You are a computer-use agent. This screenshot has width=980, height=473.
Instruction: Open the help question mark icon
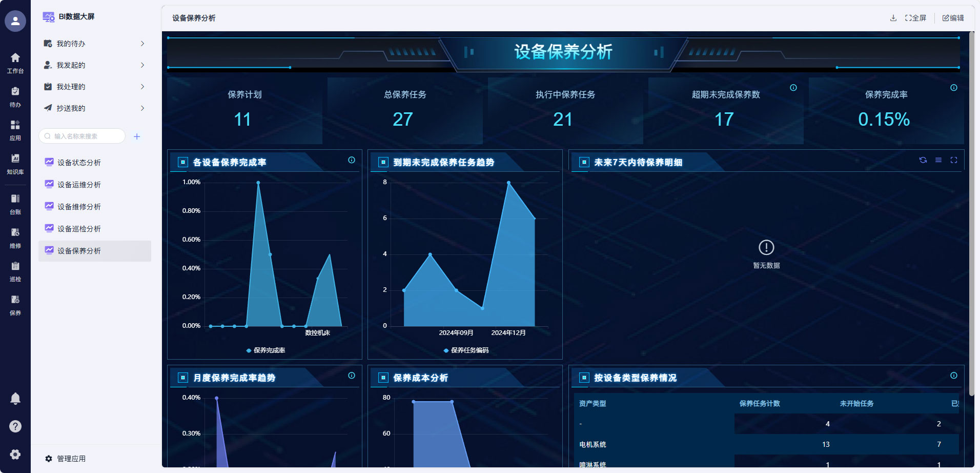15,426
